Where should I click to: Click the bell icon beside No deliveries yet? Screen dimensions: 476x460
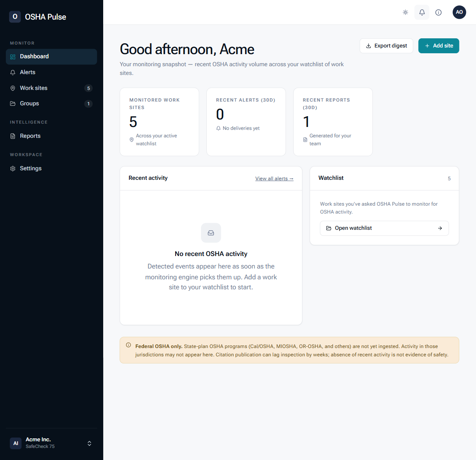(218, 129)
